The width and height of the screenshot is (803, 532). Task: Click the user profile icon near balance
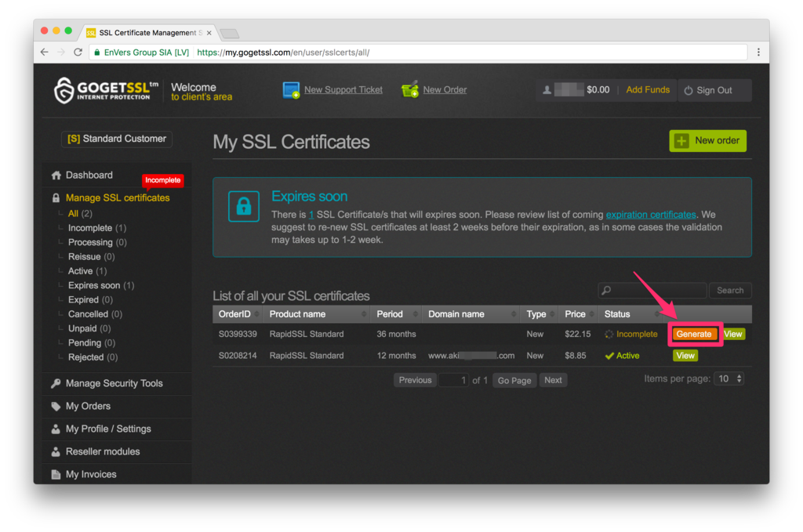pos(547,90)
